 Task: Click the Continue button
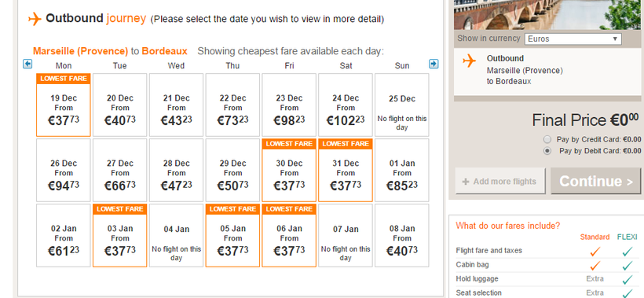[x=596, y=181]
